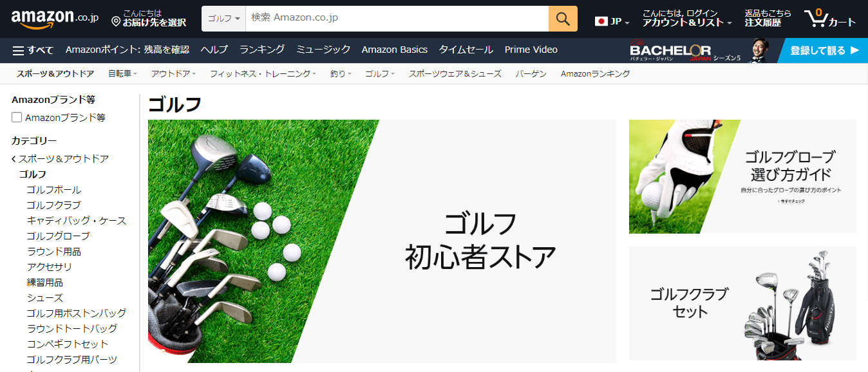
Task: Open the ゴルフ初心者ストア banner
Action: coord(382,241)
